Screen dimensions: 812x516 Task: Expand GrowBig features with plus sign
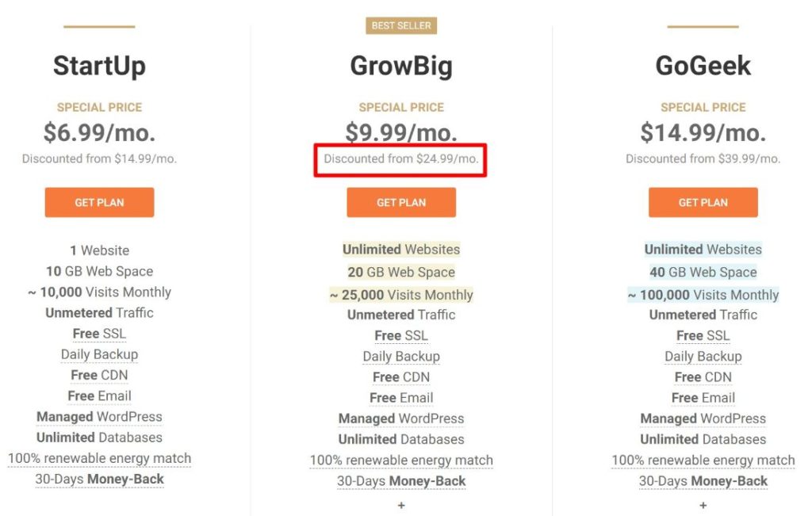pos(401,505)
